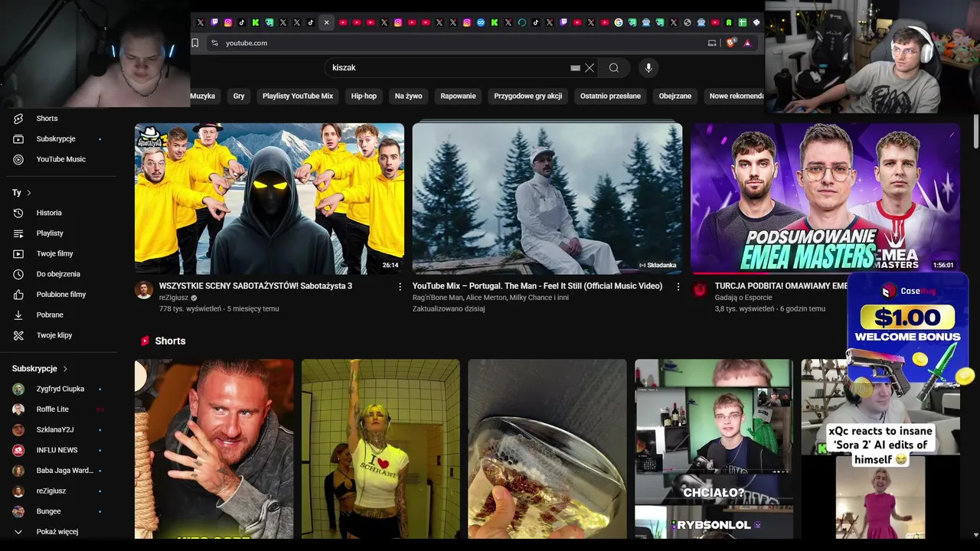Image resolution: width=980 pixels, height=551 pixels.
Task: Open Polubione filmy liked videos
Action: pyautogui.click(x=61, y=295)
